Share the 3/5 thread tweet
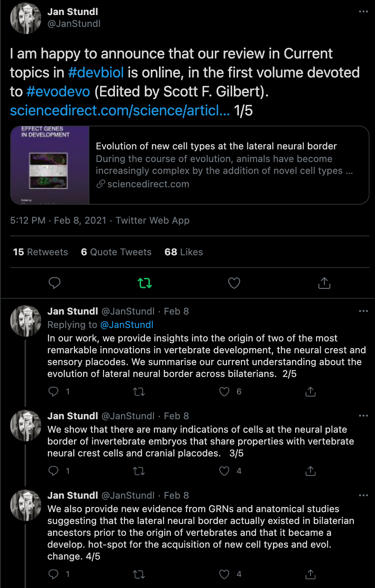Image resolution: width=375 pixels, height=588 pixels. click(x=311, y=471)
